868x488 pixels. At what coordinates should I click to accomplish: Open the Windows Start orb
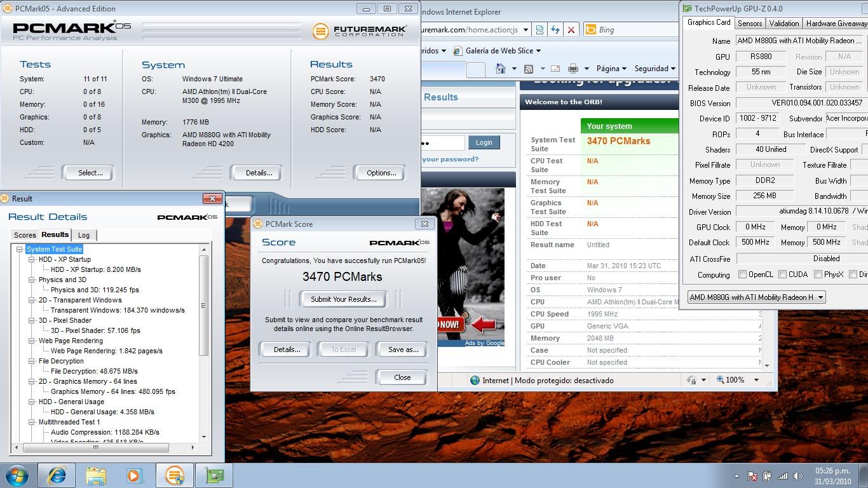coord(17,475)
